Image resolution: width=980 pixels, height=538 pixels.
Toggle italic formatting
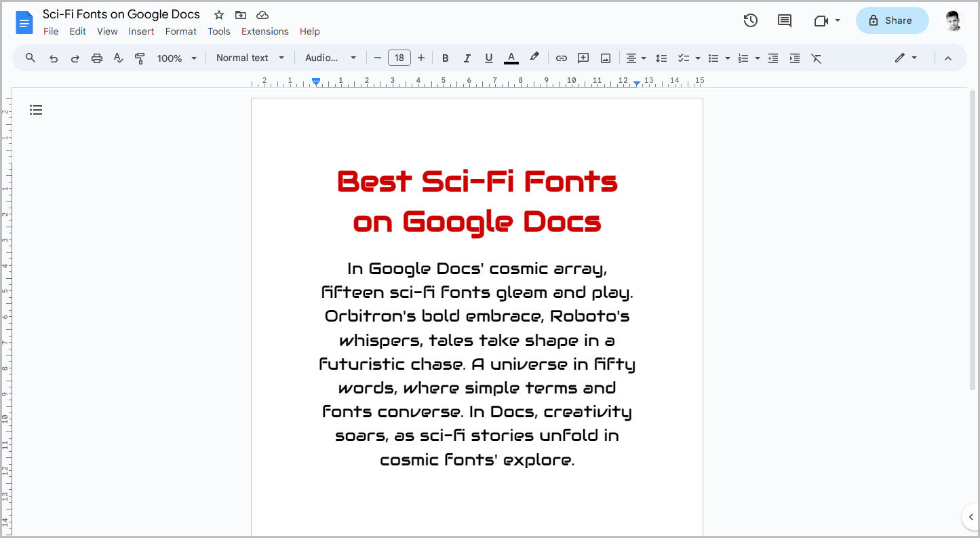click(467, 58)
